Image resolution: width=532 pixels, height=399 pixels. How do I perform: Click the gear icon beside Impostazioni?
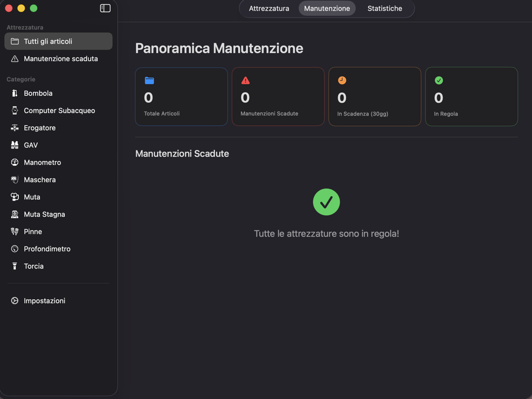tap(15, 301)
